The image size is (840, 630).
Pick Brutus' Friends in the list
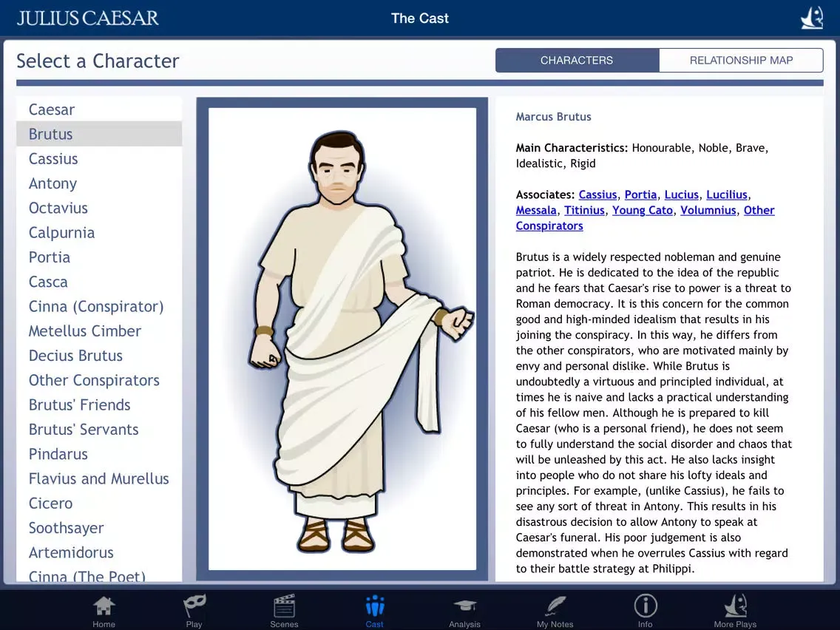pos(99,405)
